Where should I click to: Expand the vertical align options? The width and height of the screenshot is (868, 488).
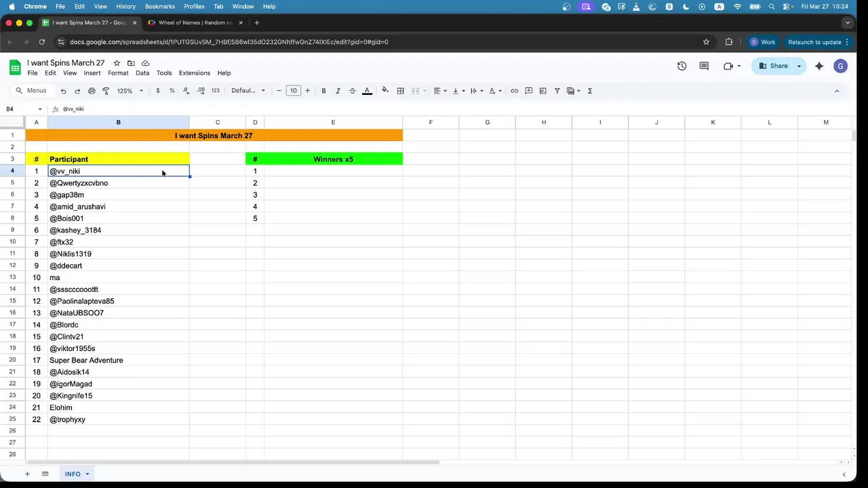coord(458,91)
